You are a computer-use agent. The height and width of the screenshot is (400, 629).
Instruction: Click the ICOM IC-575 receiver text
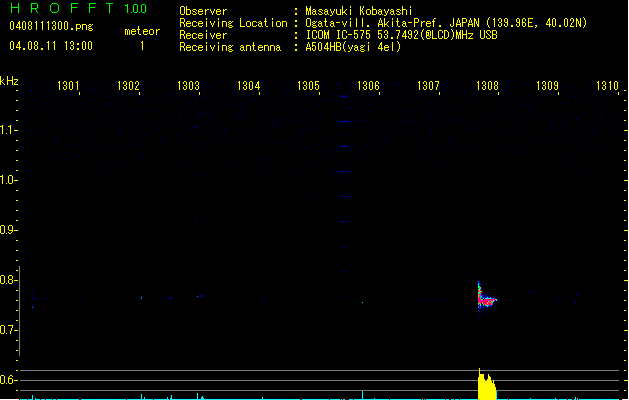[x=401, y=35]
